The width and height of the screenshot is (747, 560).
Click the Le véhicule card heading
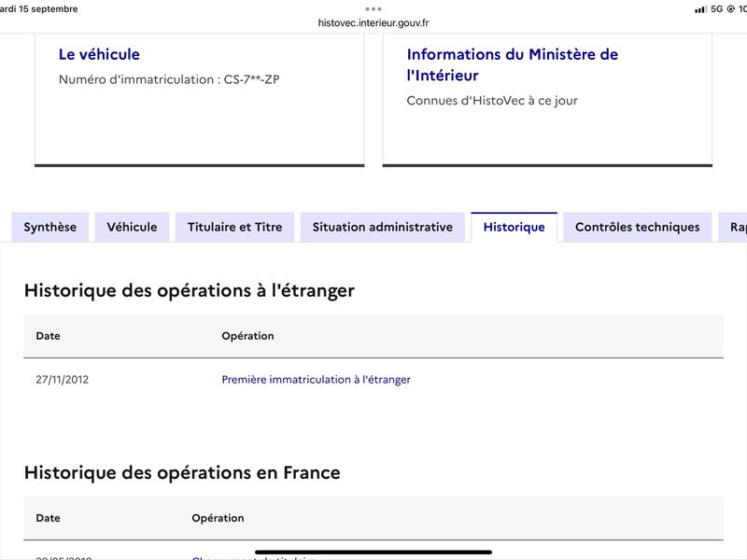coord(99,54)
